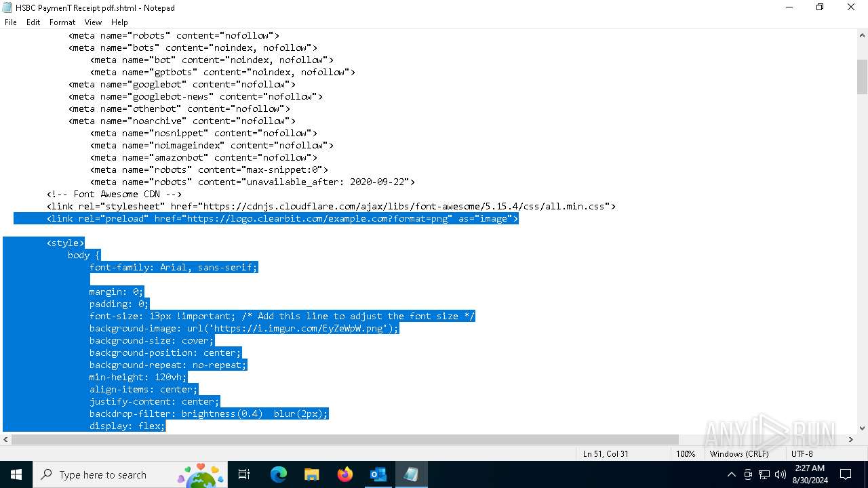Click the 'min-height: 120vh;' line
Image resolution: width=868 pixels, height=488 pixels.
138,378
